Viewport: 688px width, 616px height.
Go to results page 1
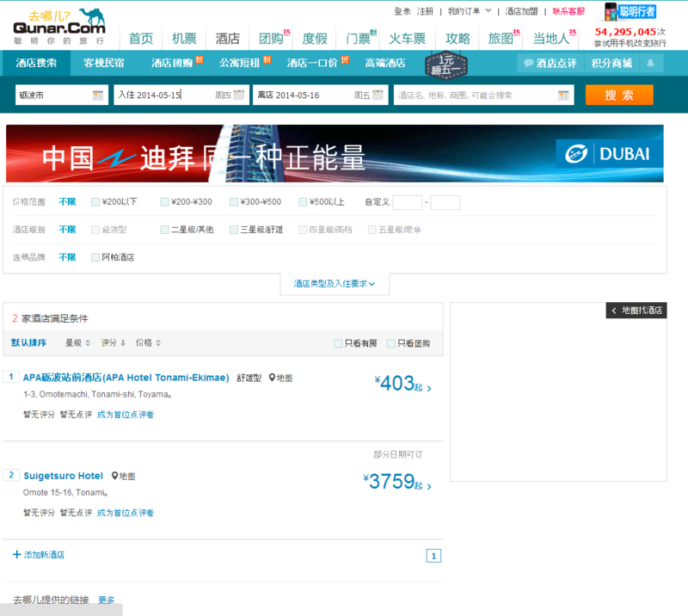tap(433, 556)
